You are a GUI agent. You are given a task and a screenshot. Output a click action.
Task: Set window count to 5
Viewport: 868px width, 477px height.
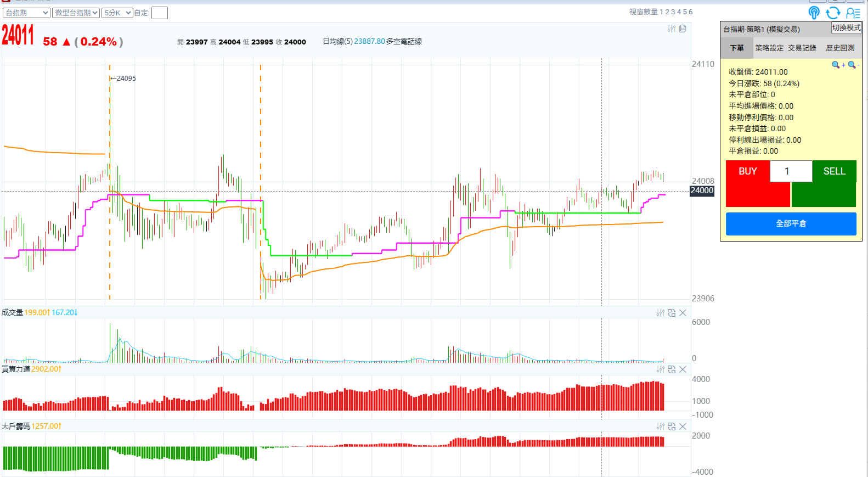click(x=685, y=12)
